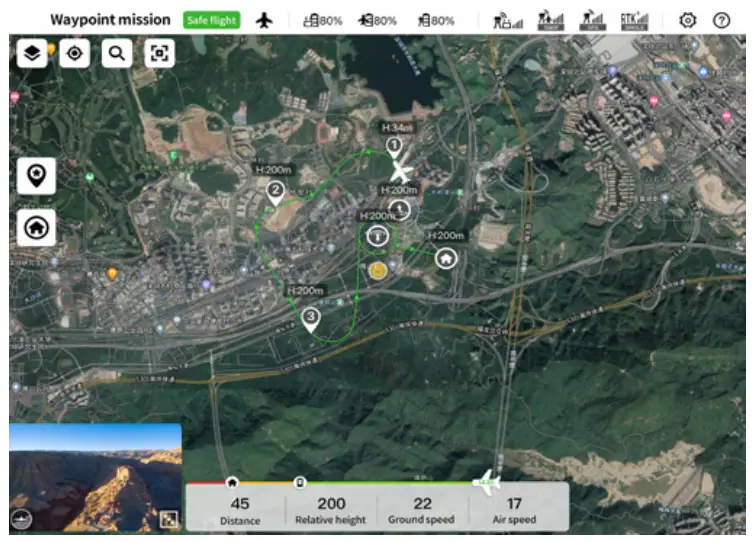Click the H:34m altitude label
This screenshot has width=755, height=542.
click(397, 128)
